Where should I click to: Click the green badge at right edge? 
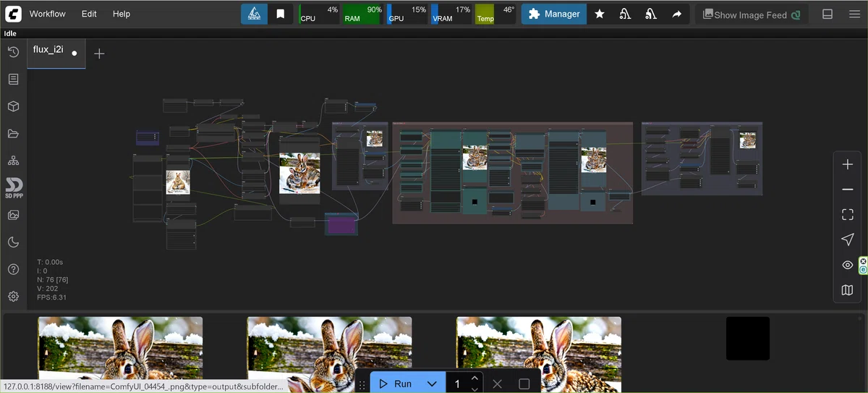[x=863, y=266]
